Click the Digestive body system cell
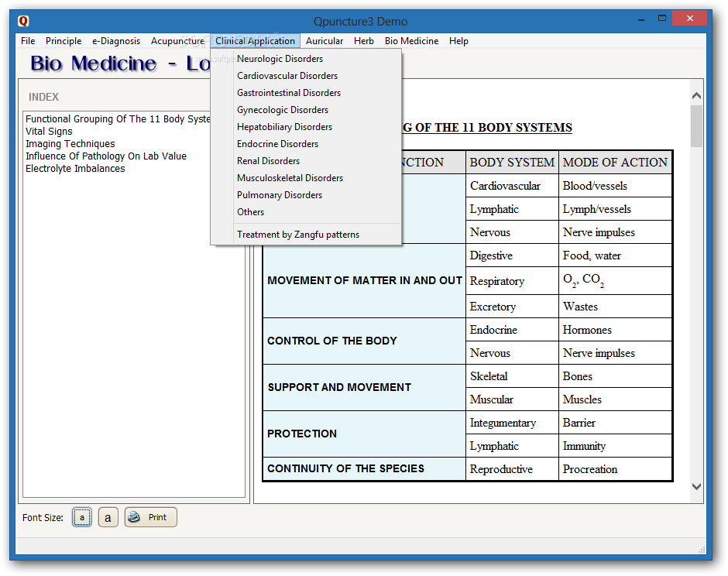This screenshot has height=576, width=728. click(x=512, y=255)
